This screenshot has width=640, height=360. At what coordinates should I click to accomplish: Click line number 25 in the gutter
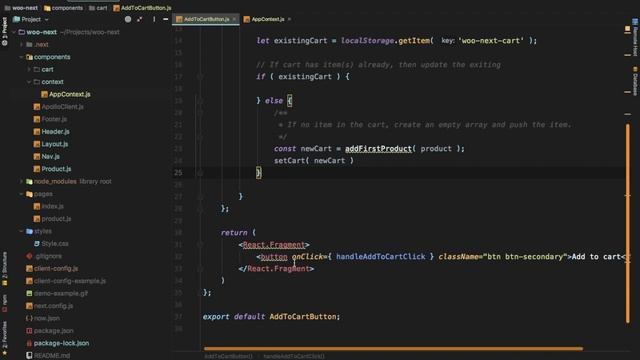[x=178, y=173]
